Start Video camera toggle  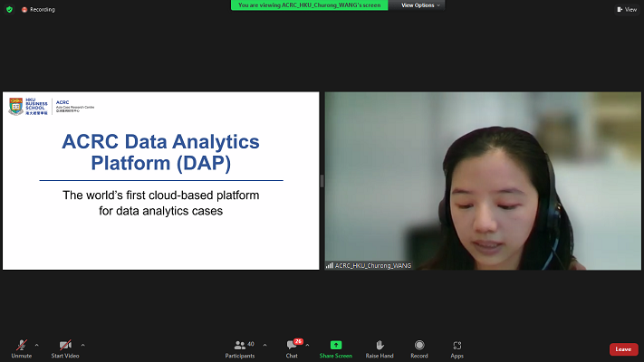65,348
